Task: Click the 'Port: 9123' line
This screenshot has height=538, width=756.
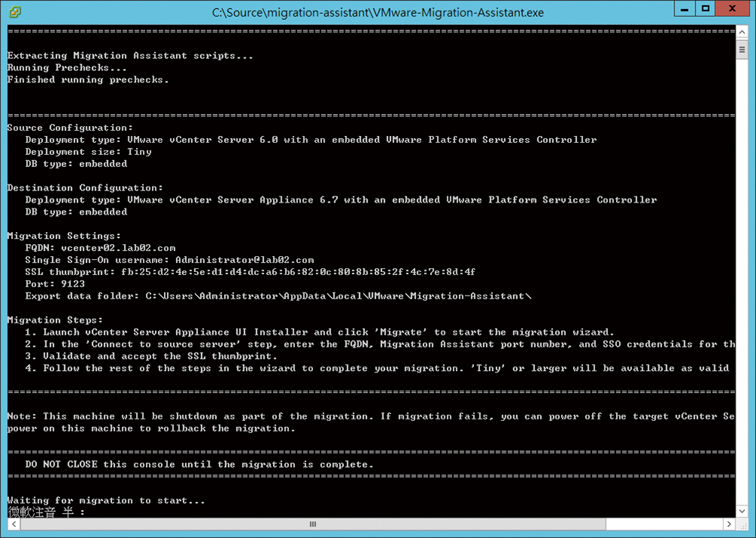Action: (x=55, y=284)
